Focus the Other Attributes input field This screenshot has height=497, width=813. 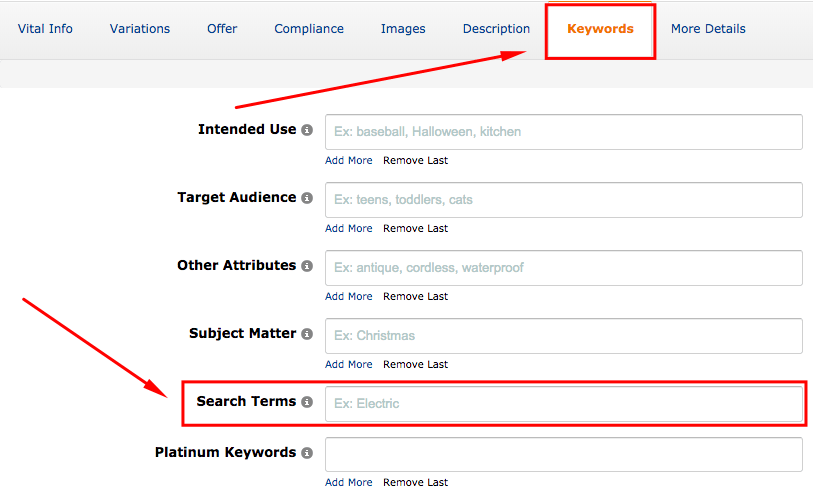[564, 268]
